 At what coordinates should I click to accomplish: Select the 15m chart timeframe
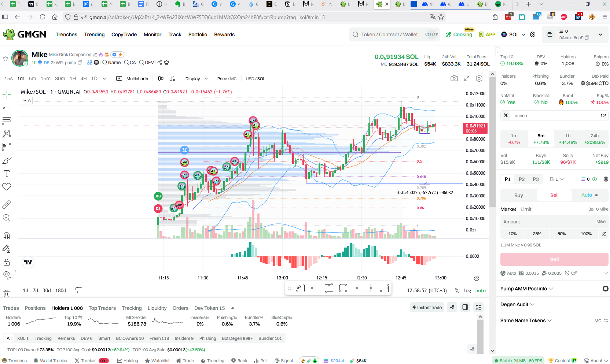tap(45, 78)
